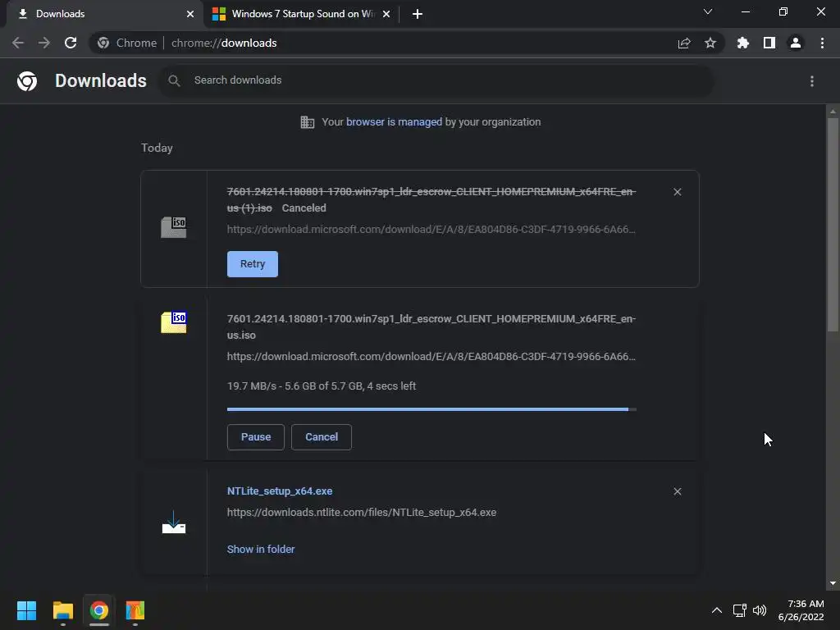Image resolution: width=840 pixels, height=630 pixels.
Task: Click the scrollbar down arrow
Action: click(833, 583)
